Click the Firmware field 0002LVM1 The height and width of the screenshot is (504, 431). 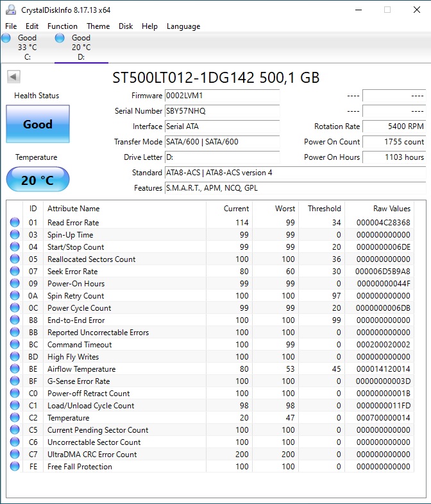pyautogui.click(x=222, y=96)
